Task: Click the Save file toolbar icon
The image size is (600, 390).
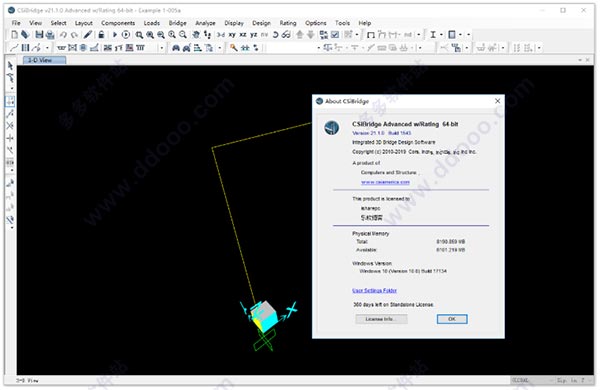Action: tap(39, 35)
